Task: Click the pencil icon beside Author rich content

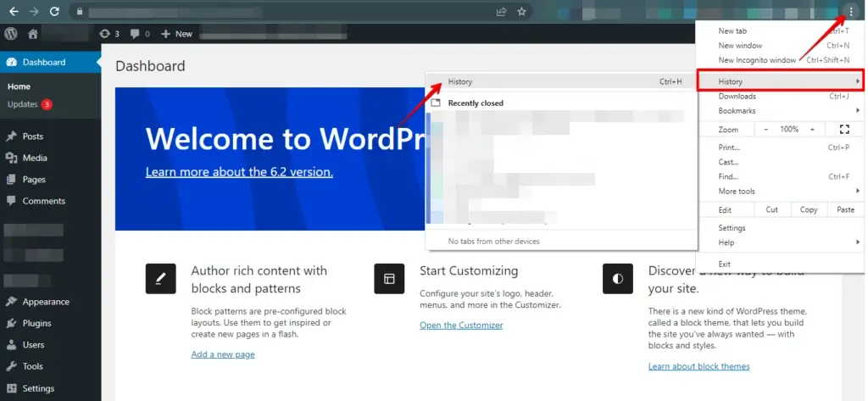Action: click(x=160, y=279)
